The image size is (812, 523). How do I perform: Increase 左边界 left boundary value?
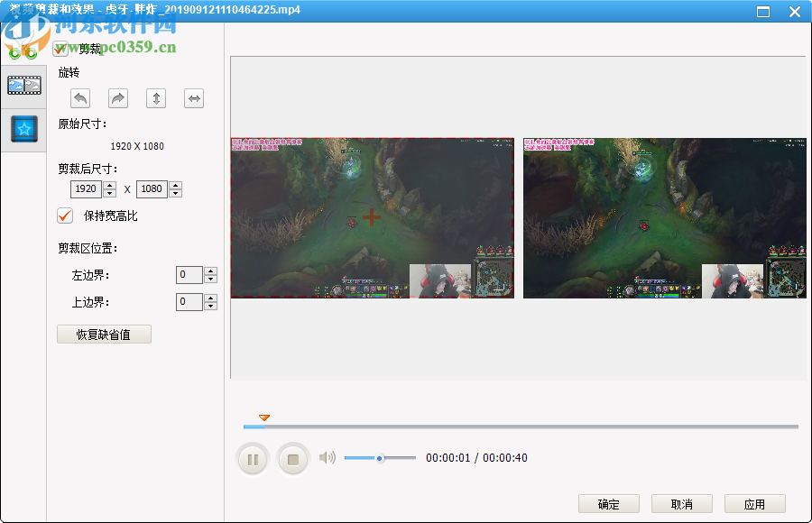tap(210, 271)
